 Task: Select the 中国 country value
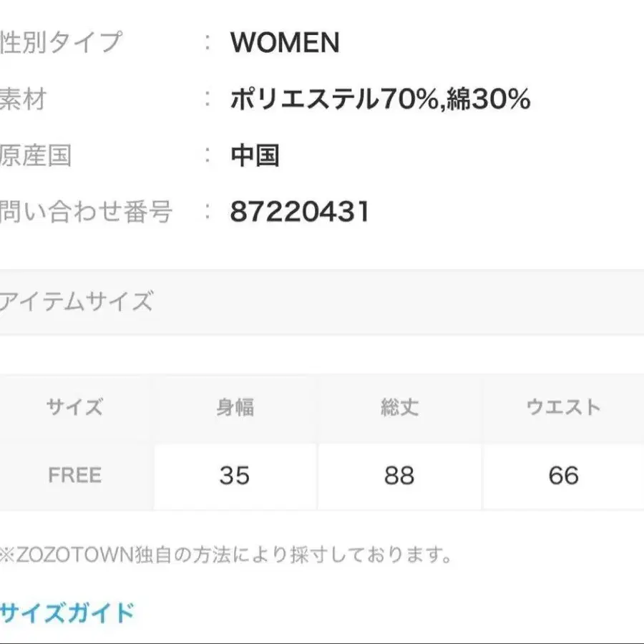click(256, 155)
